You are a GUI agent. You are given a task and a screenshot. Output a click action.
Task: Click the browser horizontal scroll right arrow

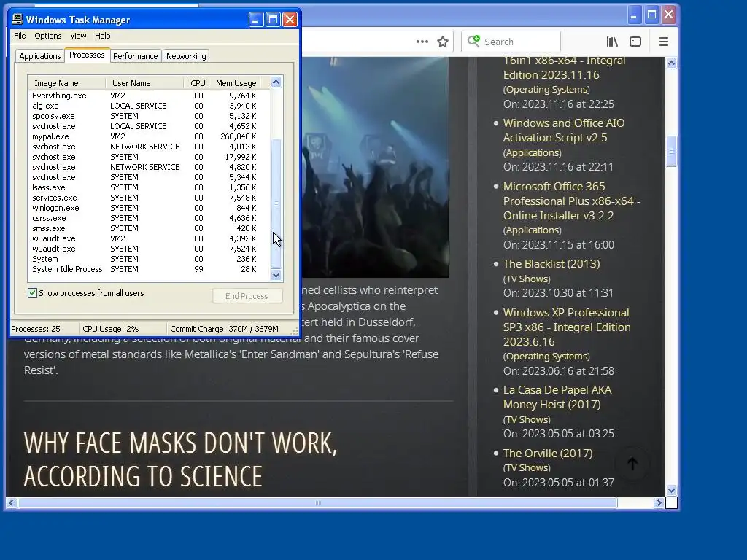pos(659,503)
